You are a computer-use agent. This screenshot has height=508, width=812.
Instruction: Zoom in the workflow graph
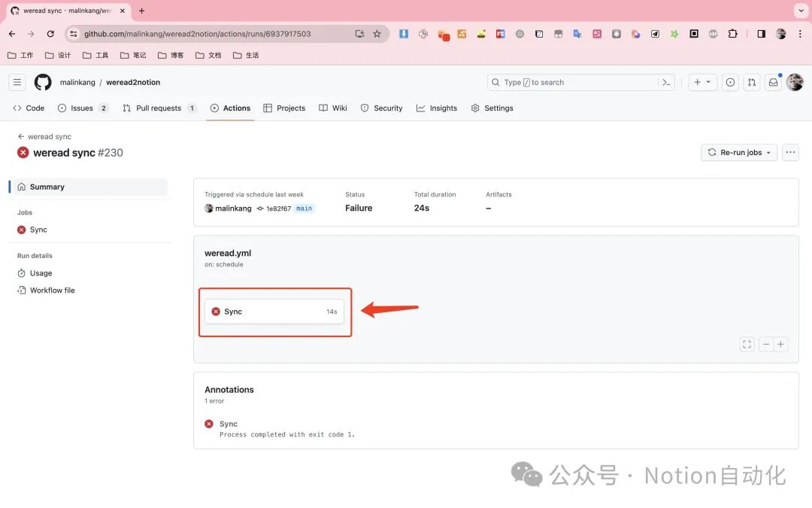780,344
